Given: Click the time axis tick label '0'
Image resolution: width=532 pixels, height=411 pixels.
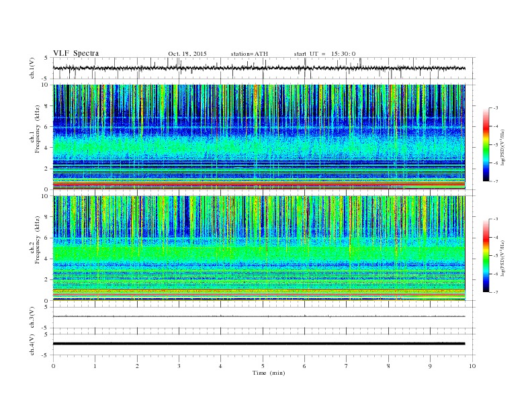Looking at the screenshot, I should pos(53,366).
